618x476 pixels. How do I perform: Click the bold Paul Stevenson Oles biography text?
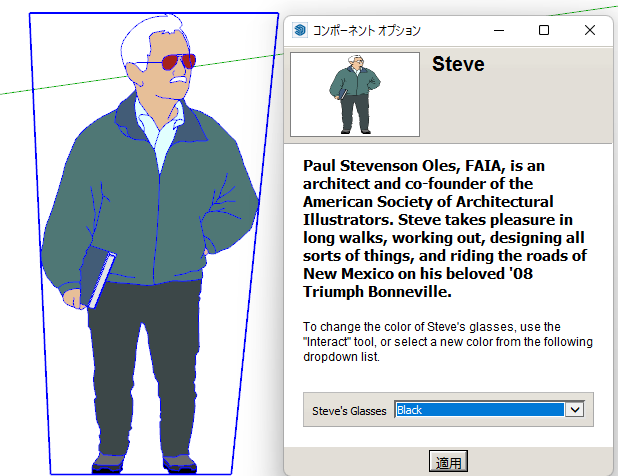[444, 228]
